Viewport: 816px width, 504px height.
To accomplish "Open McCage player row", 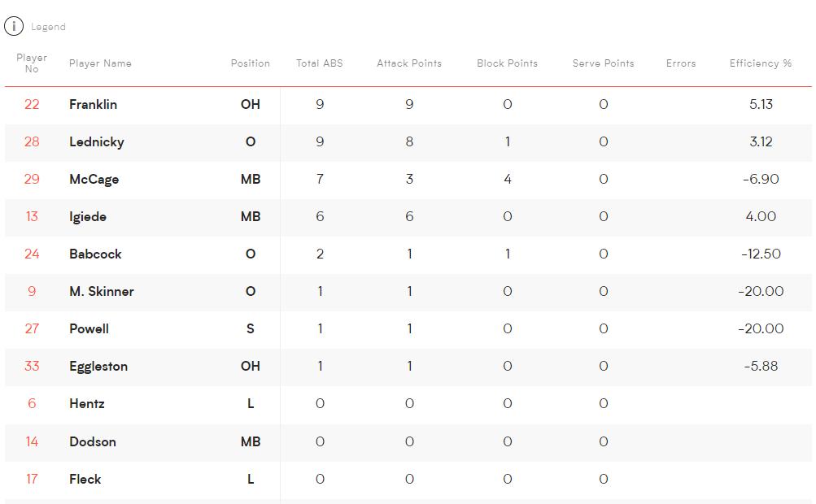I will [408, 180].
